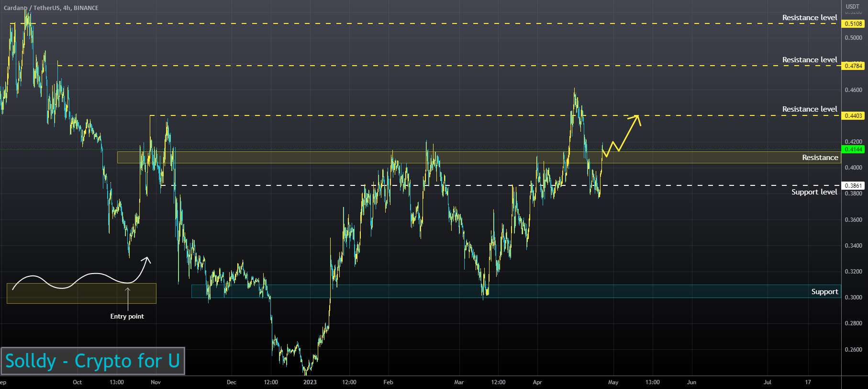Viewport: 868px width, 389px height.
Task: Select the Resistance level label at 0.5108
Action: pos(810,18)
